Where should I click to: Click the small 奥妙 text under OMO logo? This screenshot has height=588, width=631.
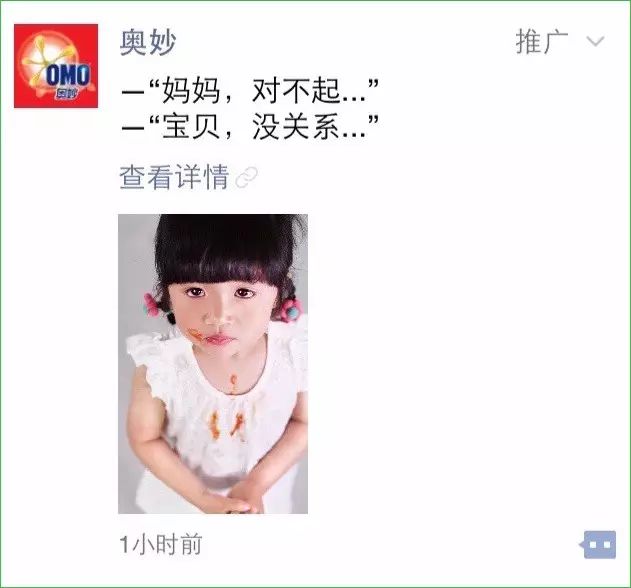pyautogui.click(x=65, y=93)
